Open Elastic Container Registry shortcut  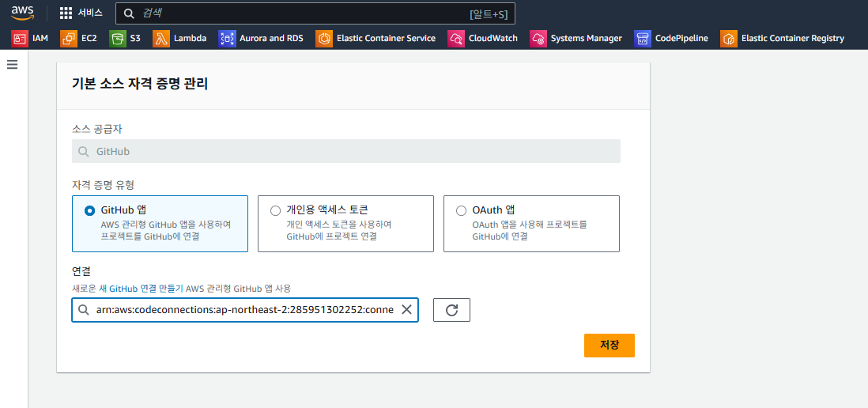[783, 38]
